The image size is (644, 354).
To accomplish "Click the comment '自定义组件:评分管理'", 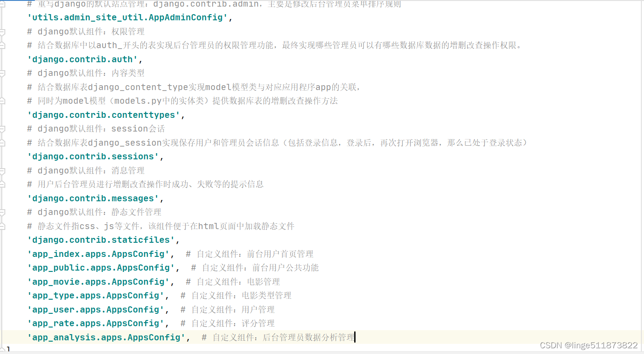I will click(228, 324).
